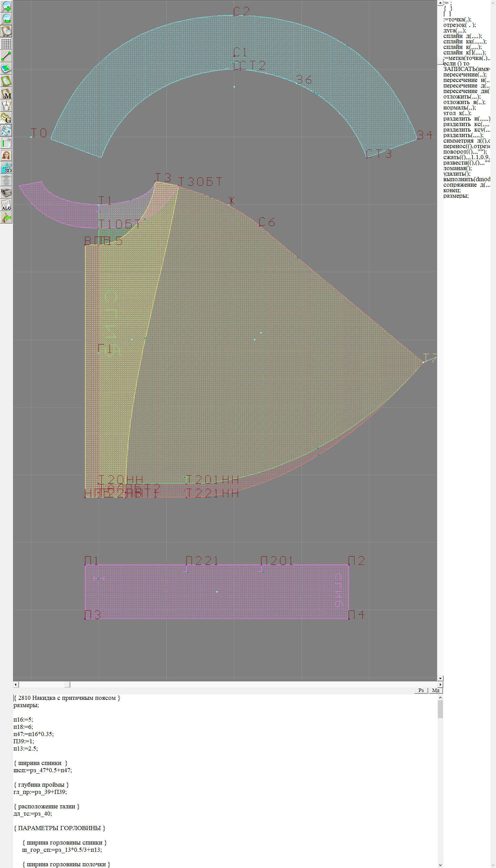
Task: Open the measurements table icon
Action: pos(6,143)
